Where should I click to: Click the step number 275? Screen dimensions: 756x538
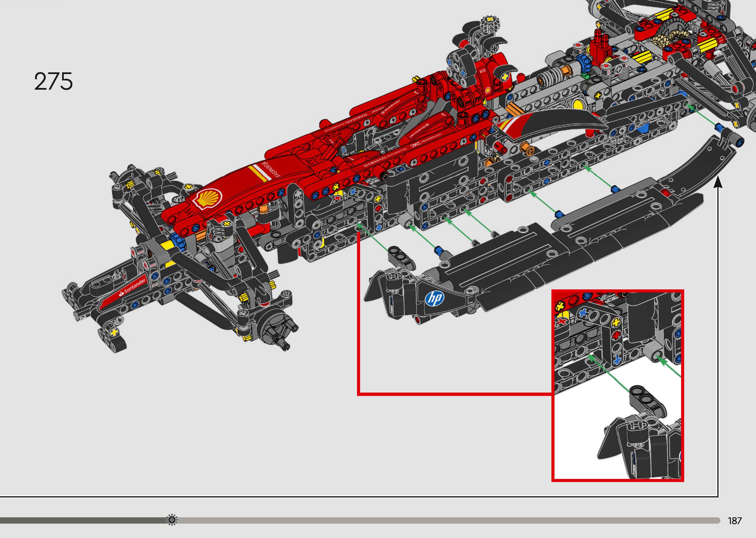point(53,82)
